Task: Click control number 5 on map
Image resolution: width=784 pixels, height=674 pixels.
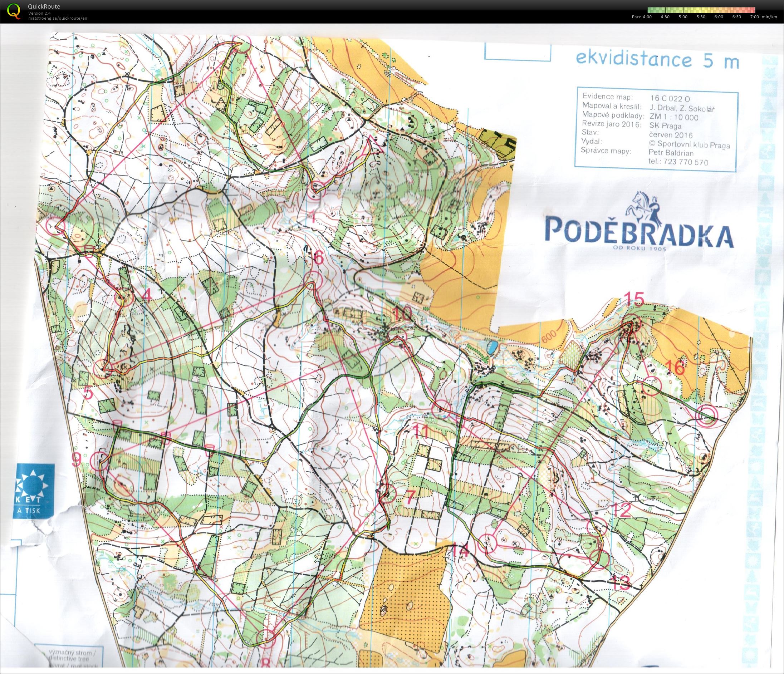Action: 87,393
